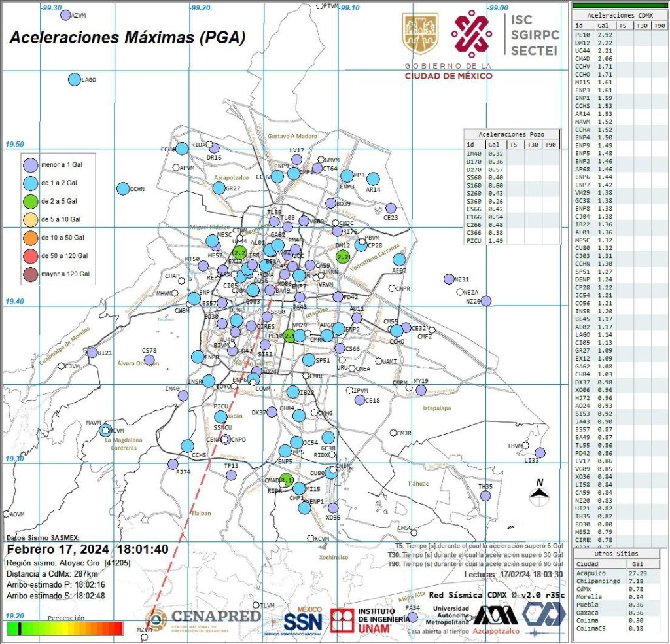The height and width of the screenshot is (644, 670).
Task: Click the TH35 station marker
Action: 485,495
